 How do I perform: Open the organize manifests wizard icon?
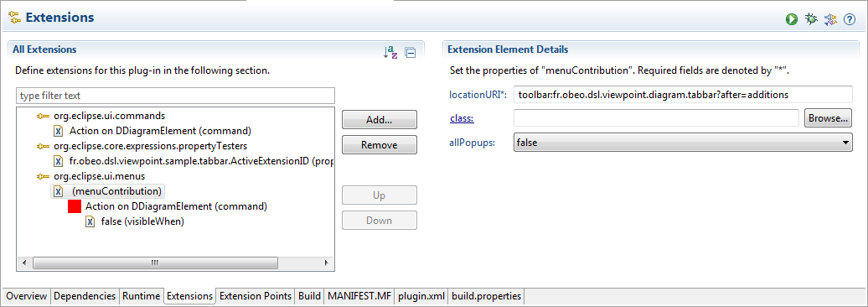click(829, 19)
